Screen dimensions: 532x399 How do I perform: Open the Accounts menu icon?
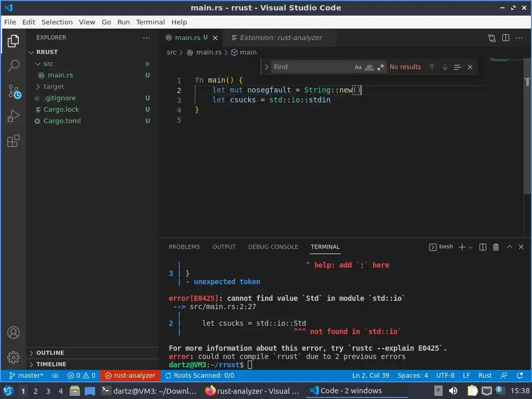point(13,332)
